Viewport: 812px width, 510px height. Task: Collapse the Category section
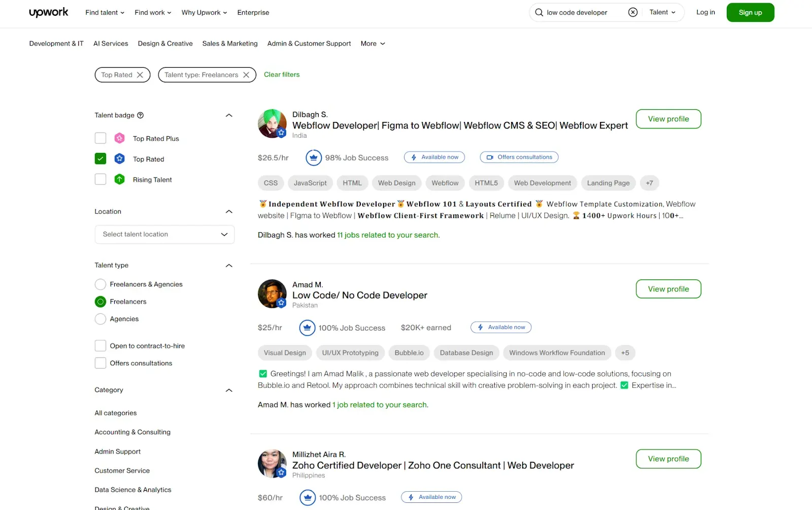pos(229,390)
